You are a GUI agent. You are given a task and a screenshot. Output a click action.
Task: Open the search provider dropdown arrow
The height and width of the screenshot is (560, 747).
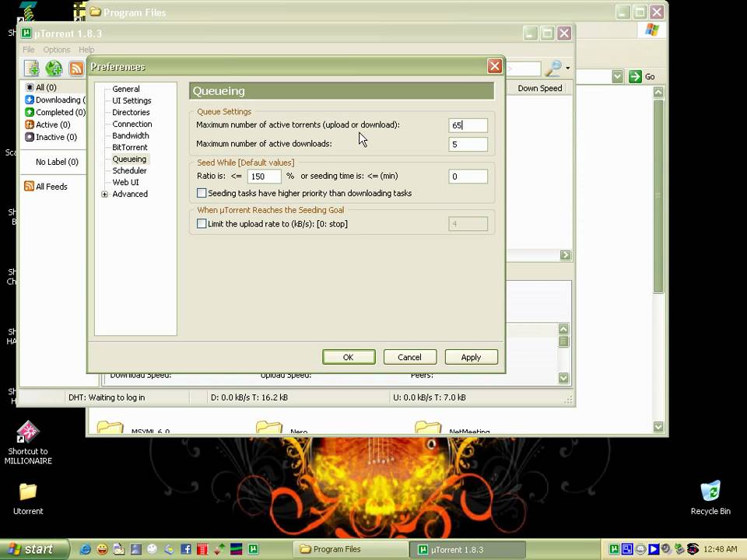(x=568, y=68)
